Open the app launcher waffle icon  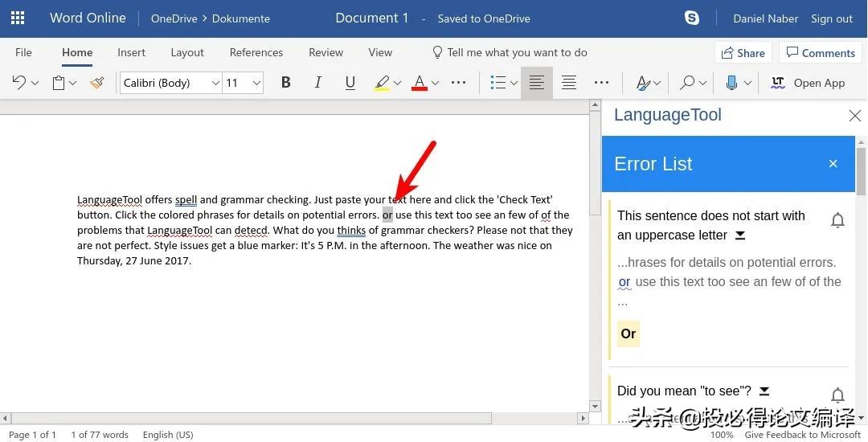coord(18,18)
